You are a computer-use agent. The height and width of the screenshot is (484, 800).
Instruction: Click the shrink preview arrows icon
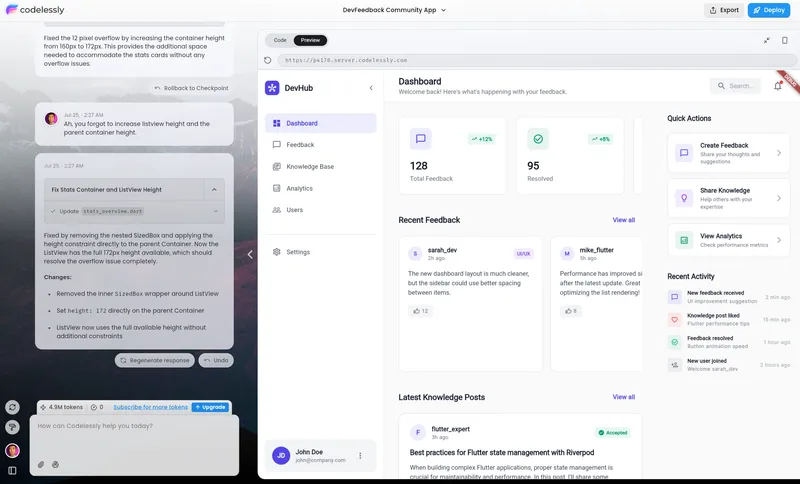pyautogui.click(x=766, y=40)
